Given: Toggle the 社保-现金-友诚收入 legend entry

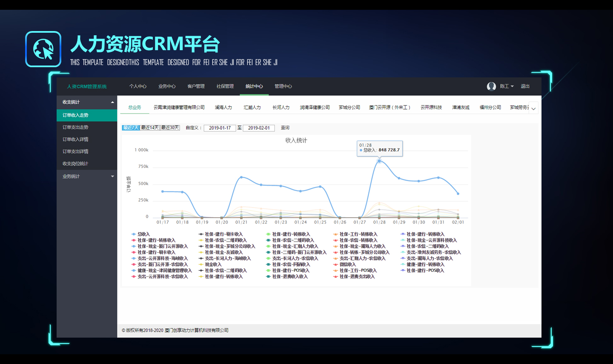Looking at the screenshot, I should point(221,252).
